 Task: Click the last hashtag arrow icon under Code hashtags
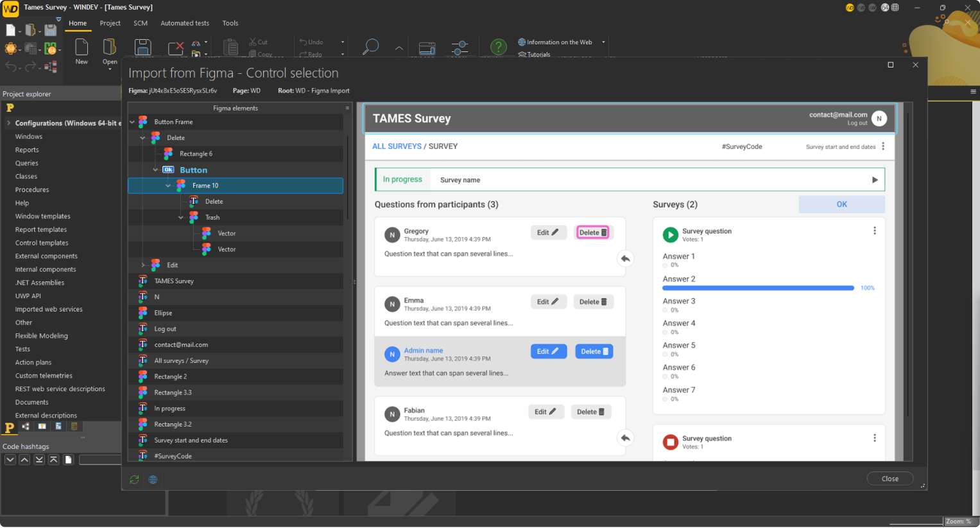(x=39, y=459)
